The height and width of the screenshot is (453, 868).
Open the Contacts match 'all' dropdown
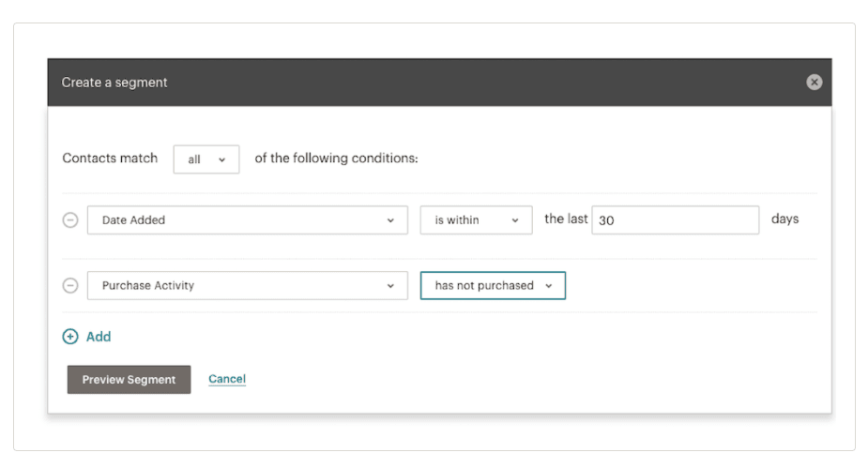pos(206,159)
